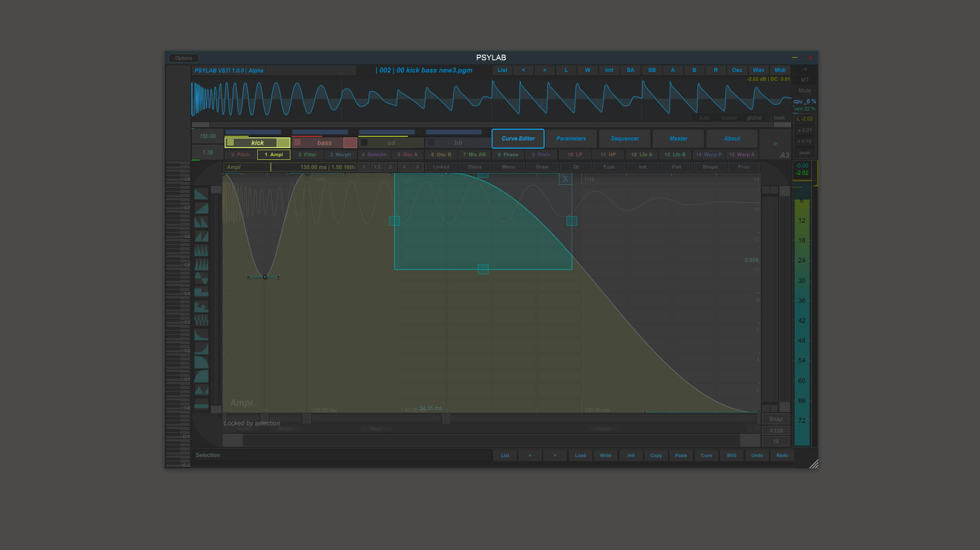Select the concave rise curve preset
This screenshot has height=550, width=980.
(x=201, y=348)
